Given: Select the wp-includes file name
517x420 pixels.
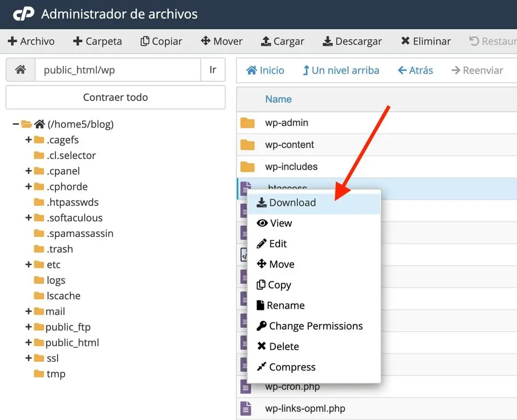Looking at the screenshot, I should [291, 166].
